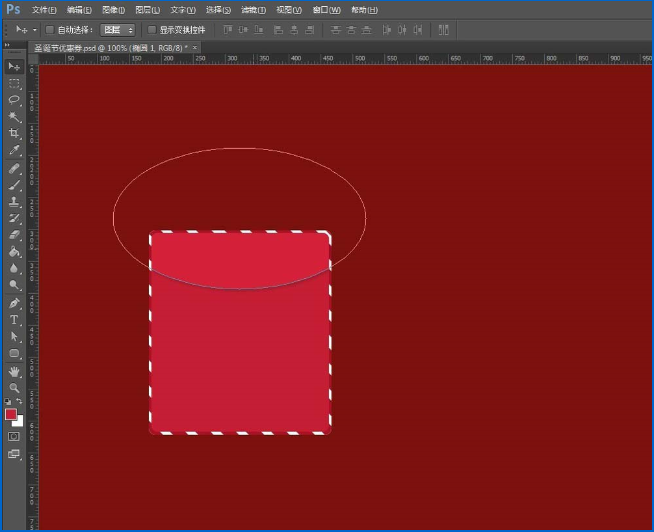Open the 滤镜 menu
Screen dimensions: 654x532
click(253, 10)
